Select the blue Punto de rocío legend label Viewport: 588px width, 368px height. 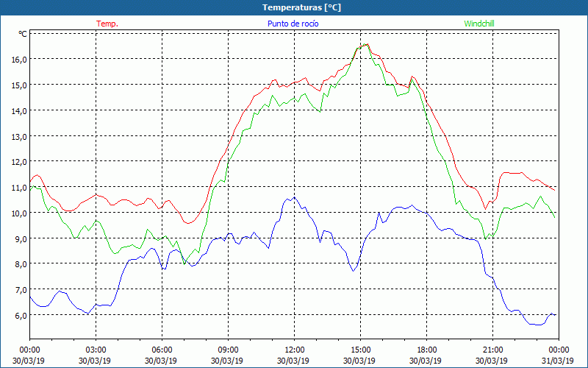(x=293, y=24)
